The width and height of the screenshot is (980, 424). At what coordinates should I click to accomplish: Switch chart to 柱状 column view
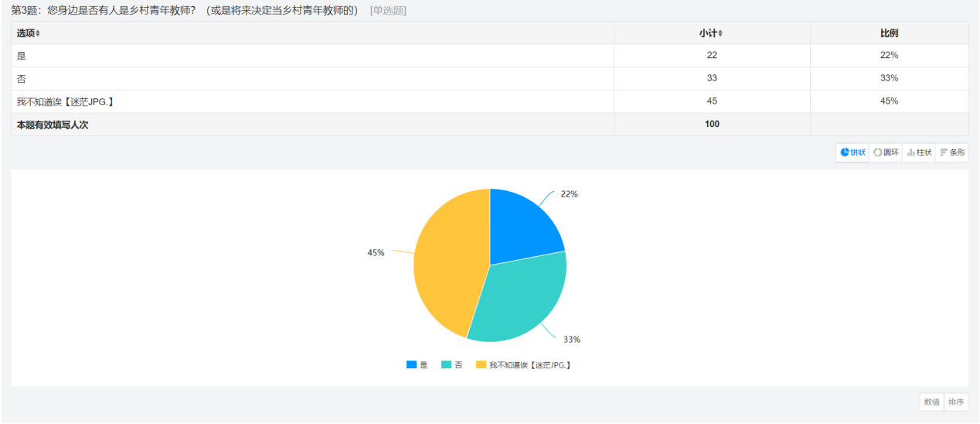click(919, 152)
